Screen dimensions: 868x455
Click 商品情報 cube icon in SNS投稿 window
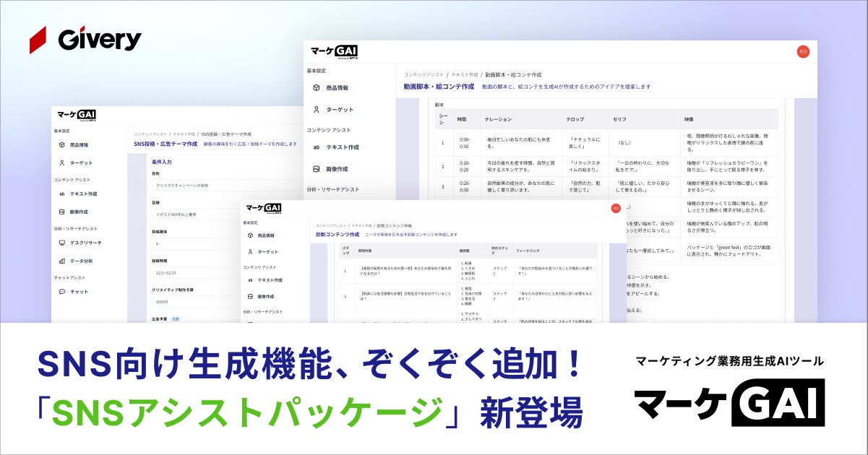pos(62,145)
